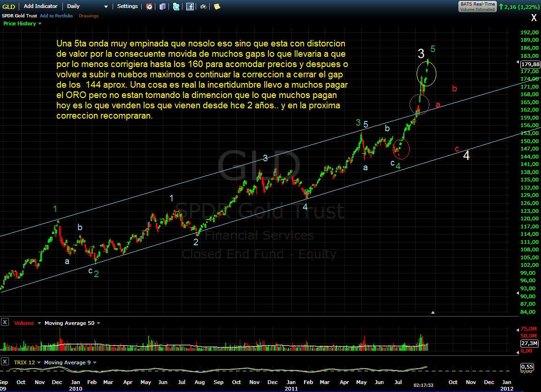
Task: Click the Dec 2011 time axis label
Action: pos(489,382)
